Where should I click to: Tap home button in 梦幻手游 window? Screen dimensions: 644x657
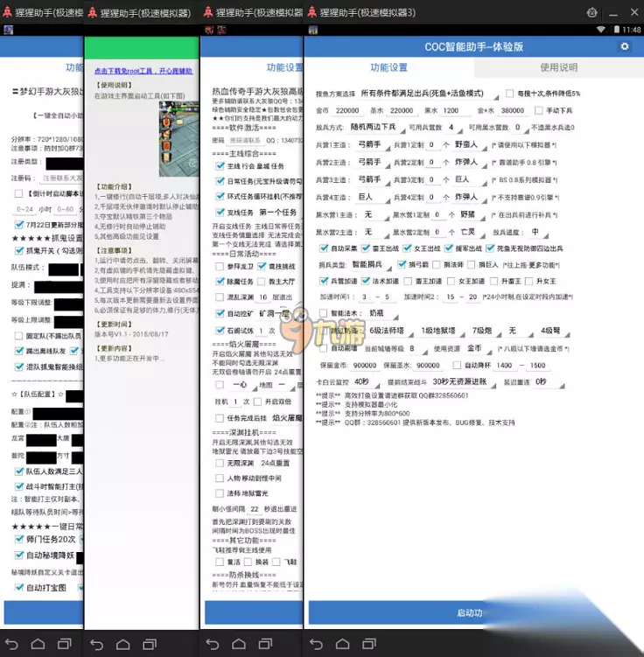click(x=38, y=644)
